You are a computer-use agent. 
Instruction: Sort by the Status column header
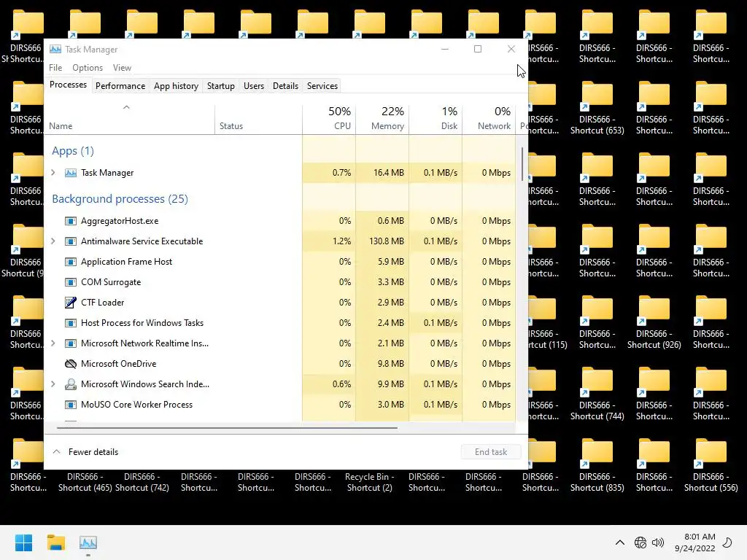[x=258, y=119]
